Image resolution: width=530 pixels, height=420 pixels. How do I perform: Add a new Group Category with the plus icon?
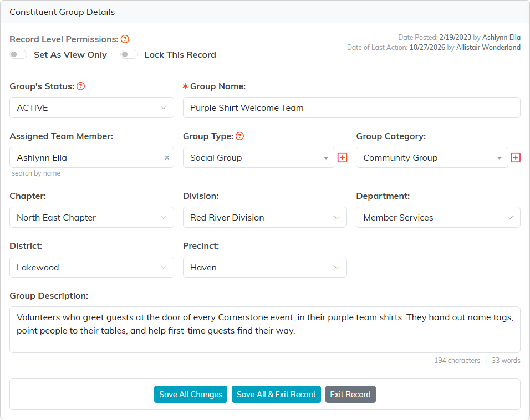pos(516,157)
